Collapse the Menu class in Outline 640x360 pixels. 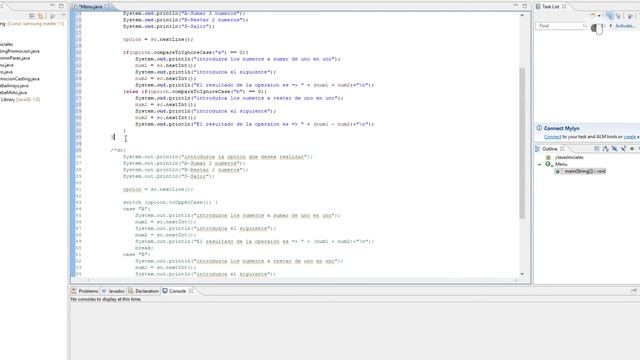[540, 164]
